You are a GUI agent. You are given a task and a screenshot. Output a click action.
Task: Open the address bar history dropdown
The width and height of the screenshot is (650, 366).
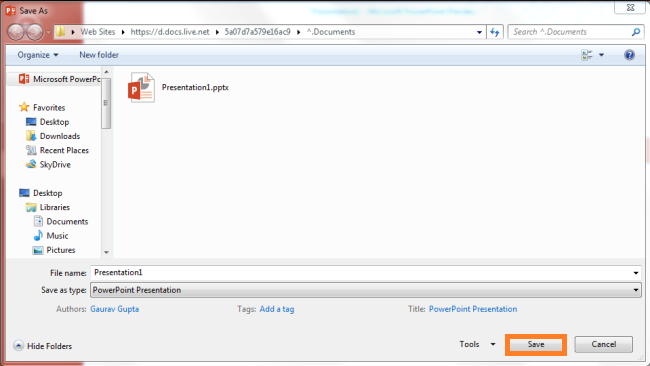click(479, 32)
